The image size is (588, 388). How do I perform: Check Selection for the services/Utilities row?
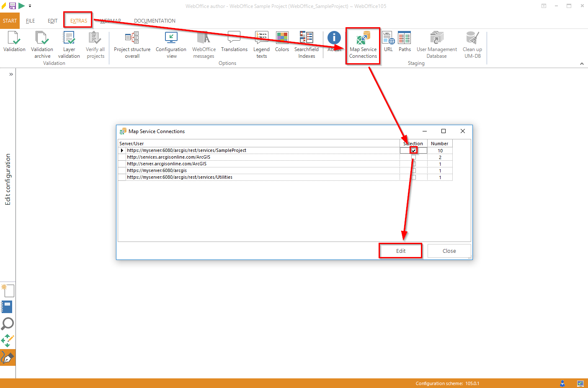[x=413, y=177]
